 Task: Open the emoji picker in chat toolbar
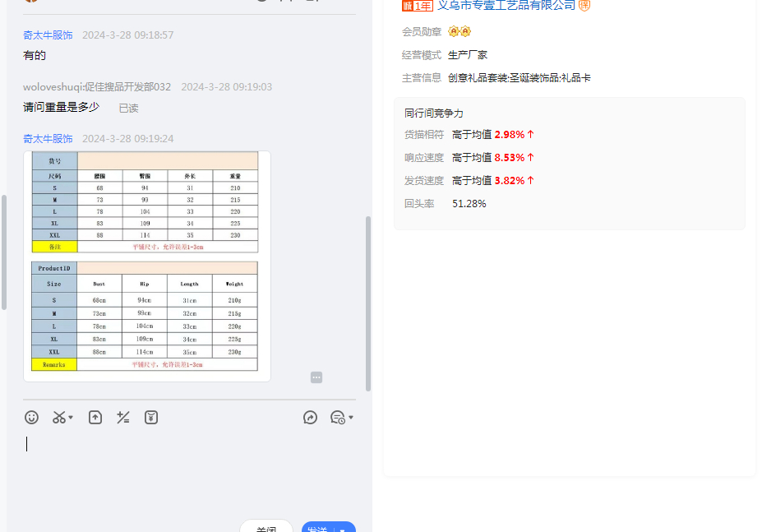[x=32, y=418]
